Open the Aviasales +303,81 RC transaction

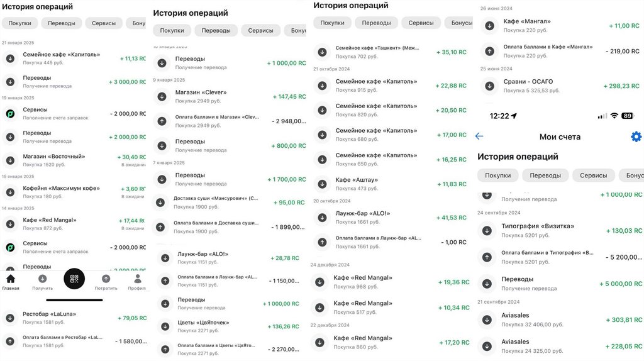click(553, 319)
